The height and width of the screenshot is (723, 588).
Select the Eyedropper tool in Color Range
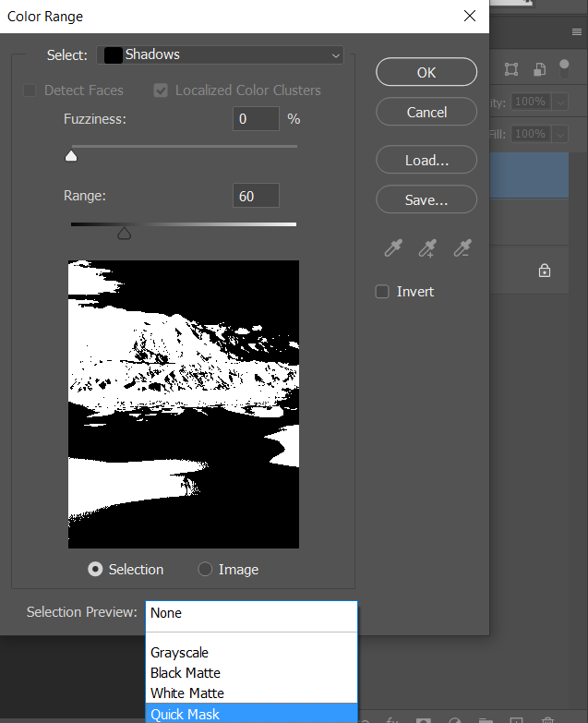pyautogui.click(x=394, y=247)
